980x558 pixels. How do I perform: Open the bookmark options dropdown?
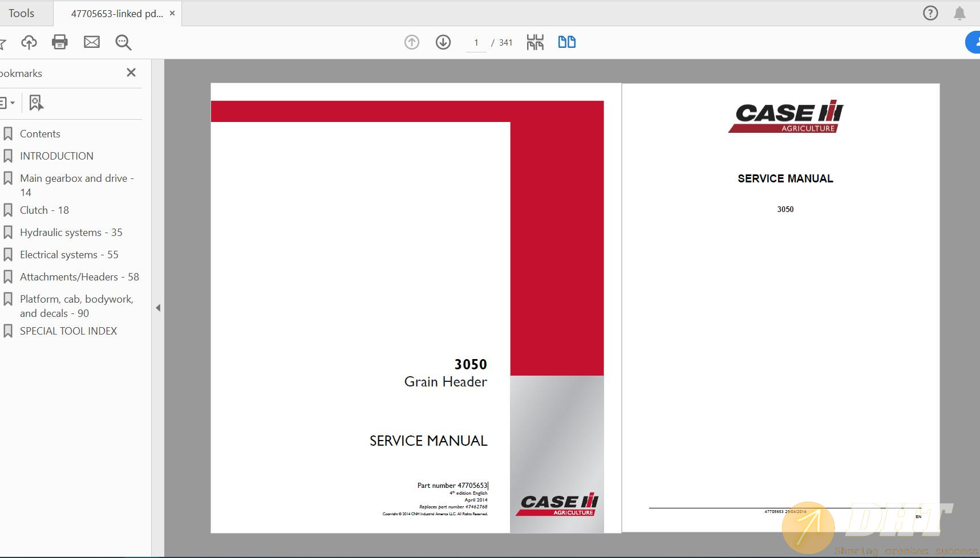click(7, 103)
